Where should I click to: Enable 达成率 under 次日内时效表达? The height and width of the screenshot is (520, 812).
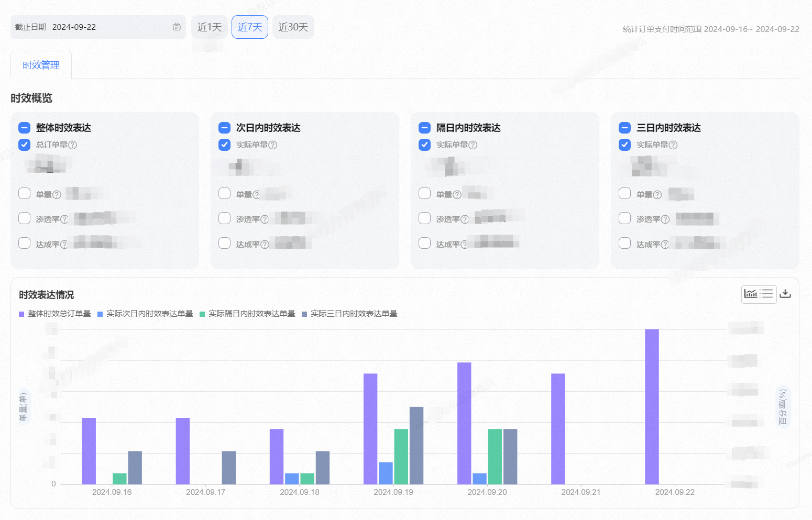point(224,243)
